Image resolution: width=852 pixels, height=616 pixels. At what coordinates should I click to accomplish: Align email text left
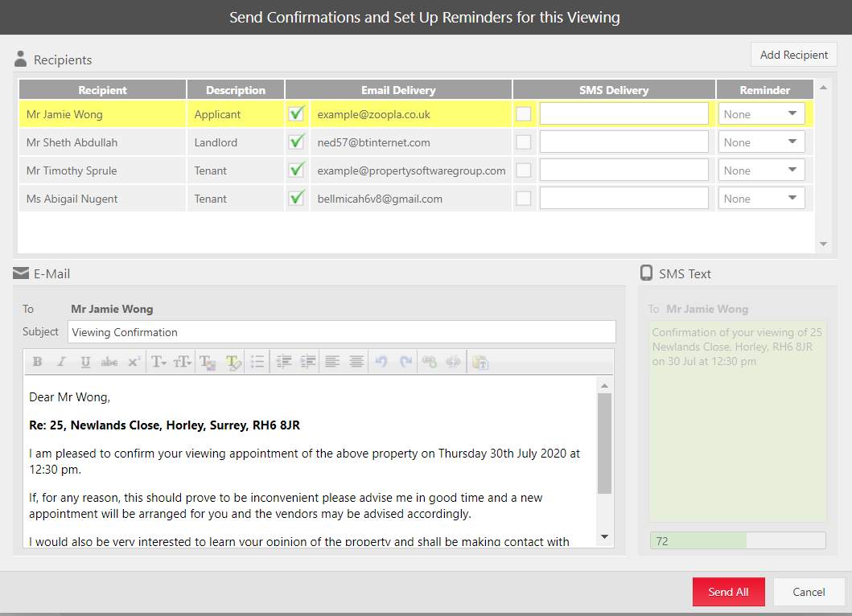click(x=332, y=362)
